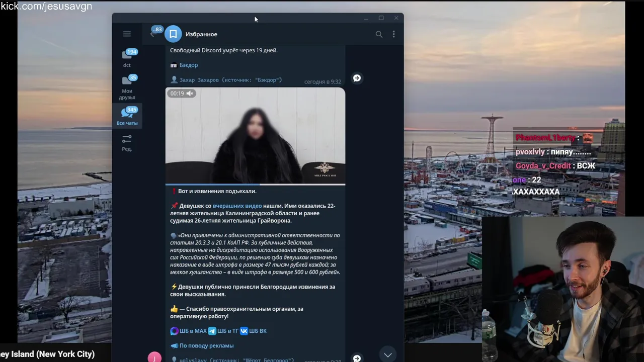Click the Девушки публично принесли извинения paragraph

[253, 290]
